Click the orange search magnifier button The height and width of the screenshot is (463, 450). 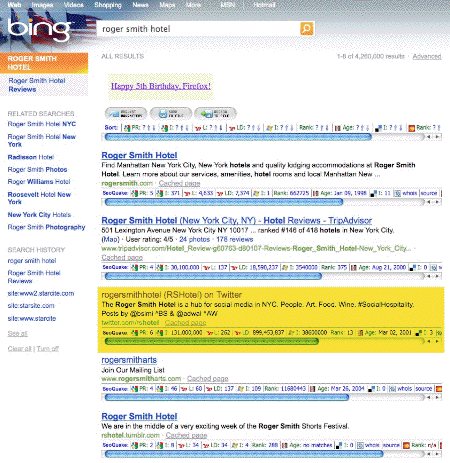click(307, 29)
